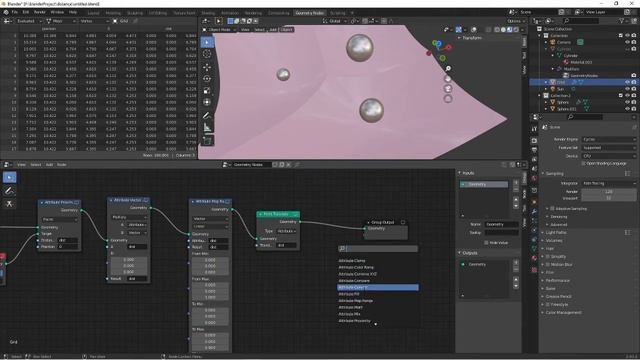The width and height of the screenshot is (640, 360).
Task: Hide the Sun object in the outliner
Action: click(x=627, y=89)
